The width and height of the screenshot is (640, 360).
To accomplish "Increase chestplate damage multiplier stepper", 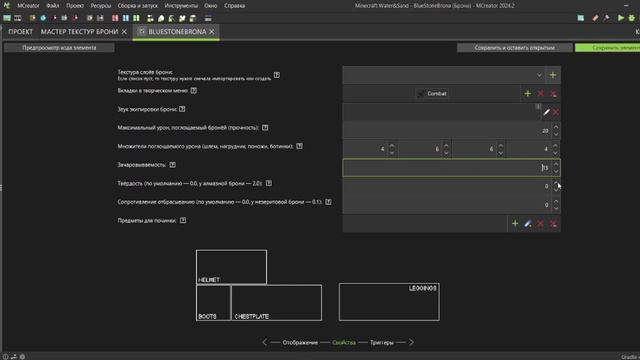I will [x=446, y=146].
